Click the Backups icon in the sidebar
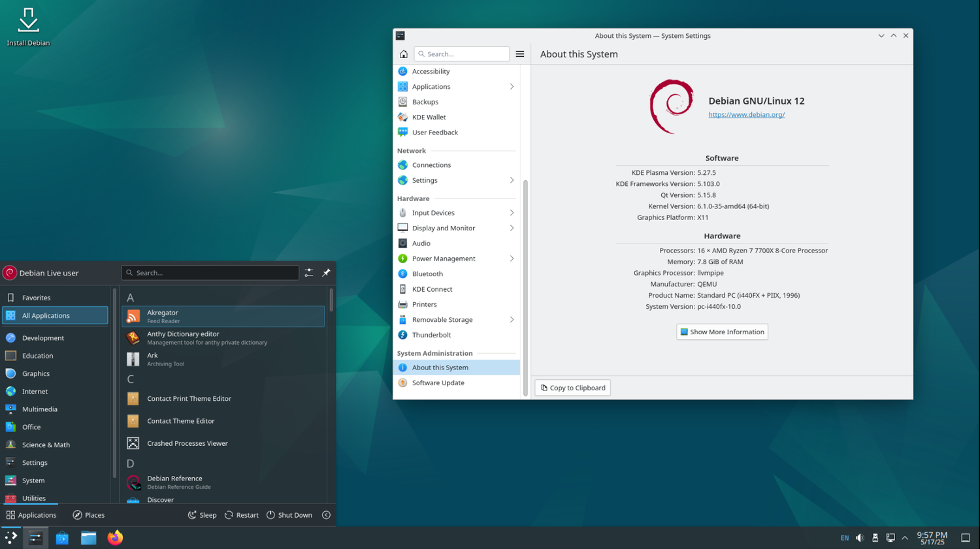The width and height of the screenshot is (980, 549). pos(402,102)
